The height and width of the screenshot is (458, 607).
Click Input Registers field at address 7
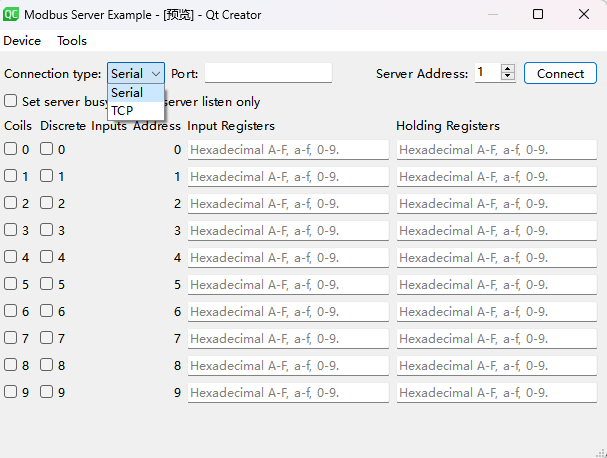(288, 339)
